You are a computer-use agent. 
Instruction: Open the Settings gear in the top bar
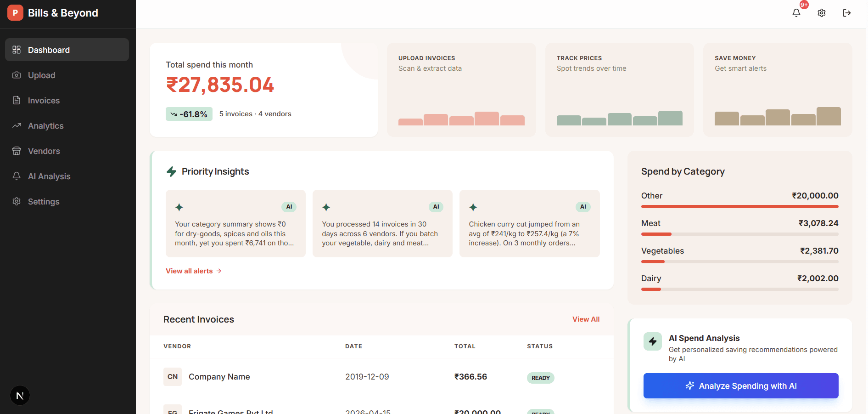pos(821,12)
